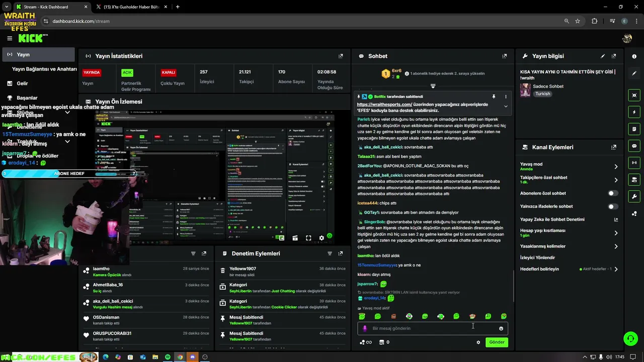The height and width of the screenshot is (362, 644).
Task: Click the lightning bolt icon in right sidebar
Action: pos(634,112)
